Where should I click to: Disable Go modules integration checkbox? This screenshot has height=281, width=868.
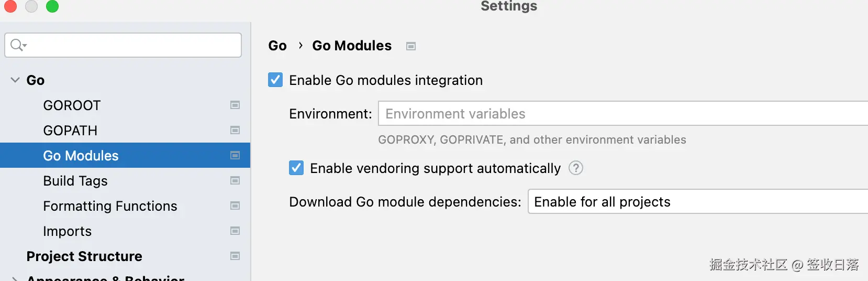coord(275,80)
